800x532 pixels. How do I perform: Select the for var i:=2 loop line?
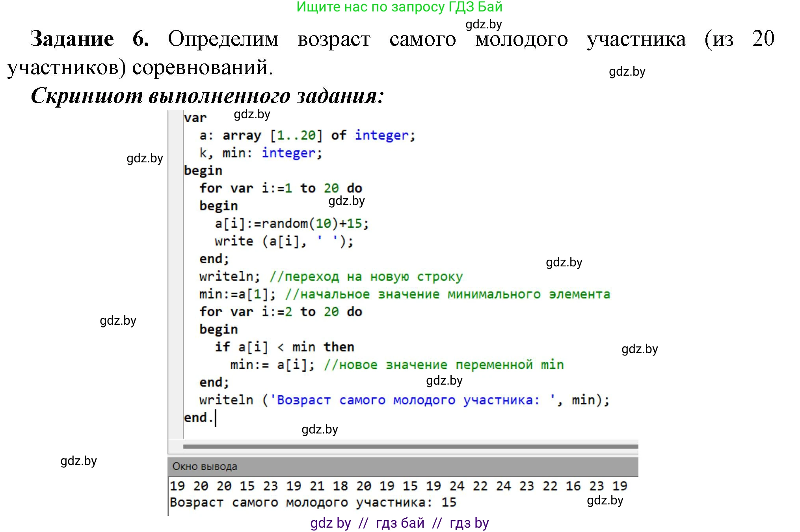tap(280, 311)
